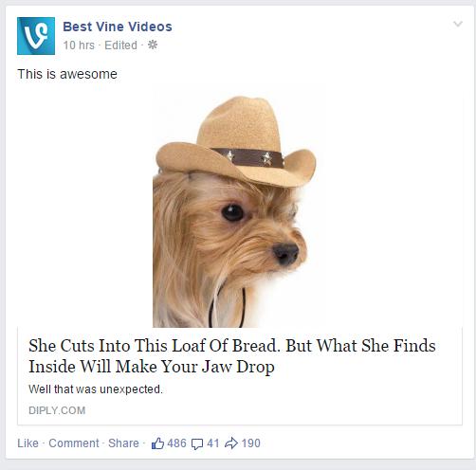Follow the DIPLY.COM source link
Viewport: 476px width, 470px height.
57,410
